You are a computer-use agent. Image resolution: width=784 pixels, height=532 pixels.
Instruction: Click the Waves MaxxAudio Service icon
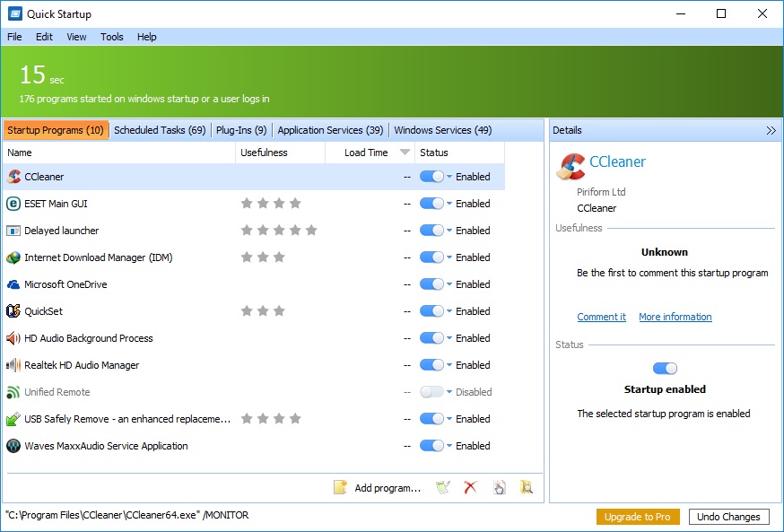(x=13, y=446)
